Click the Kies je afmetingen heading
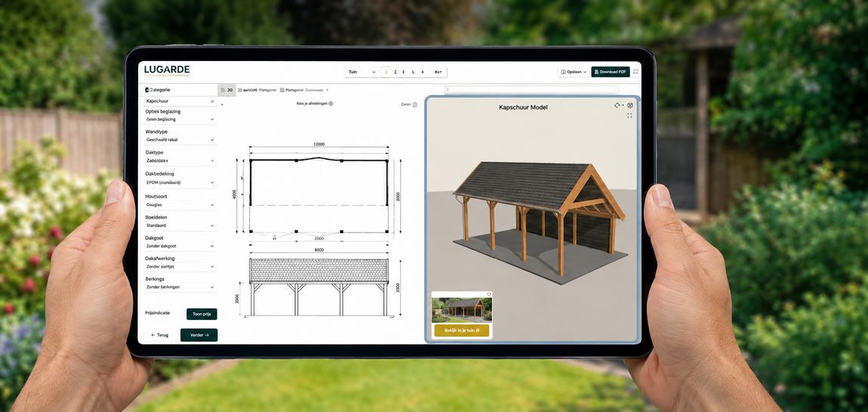 point(312,103)
